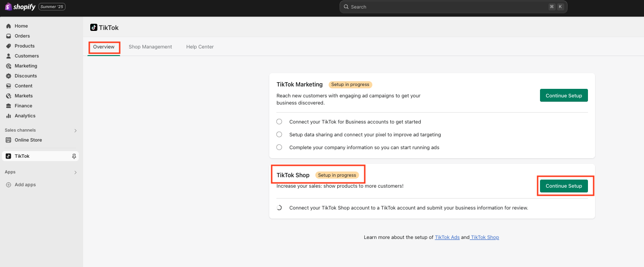
Task: Switch to the Overview tab
Action: pyautogui.click(x=104, y=47)
